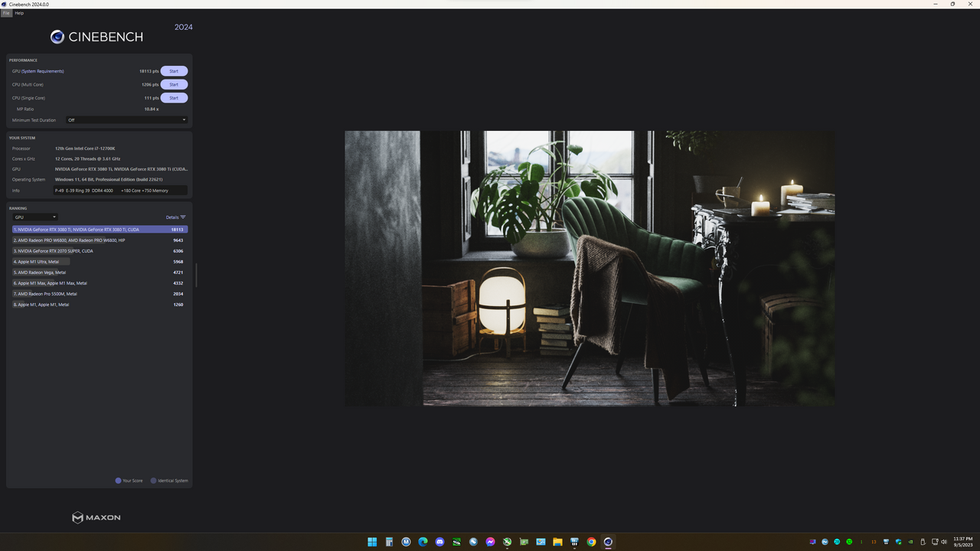
Task: Launch Discord from the taskbar
Action: tap(439, 542)
